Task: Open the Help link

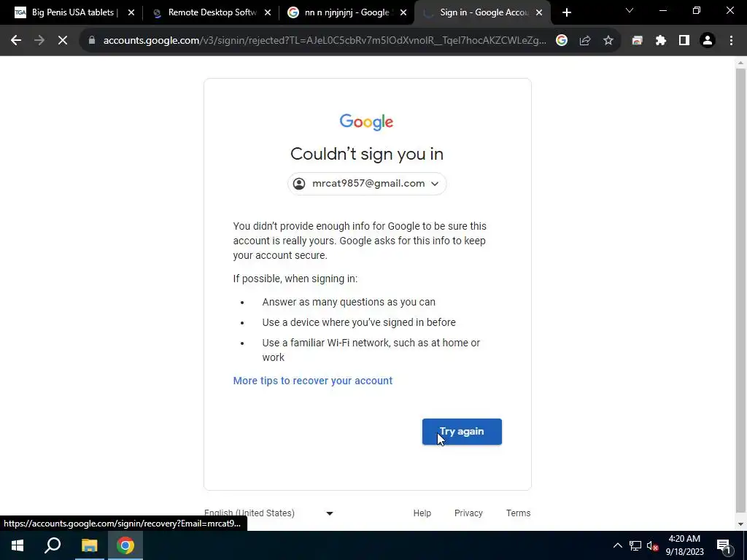Action: coord(422,513)
